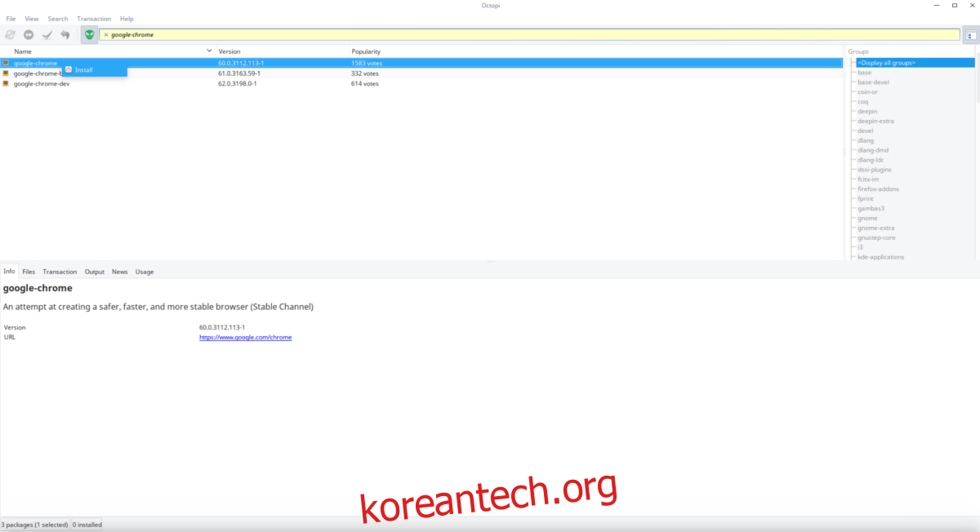Viewport: 980px width, 532px height.
Task: Open the google.com/chrome URL link
Action: pyautogui.click(x=245, y=337)
